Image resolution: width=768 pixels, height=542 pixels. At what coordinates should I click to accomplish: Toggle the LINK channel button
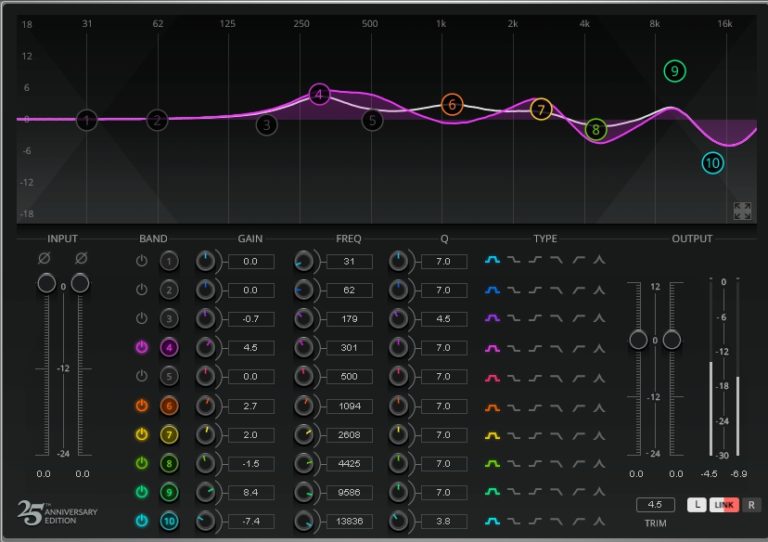[724, 505]
